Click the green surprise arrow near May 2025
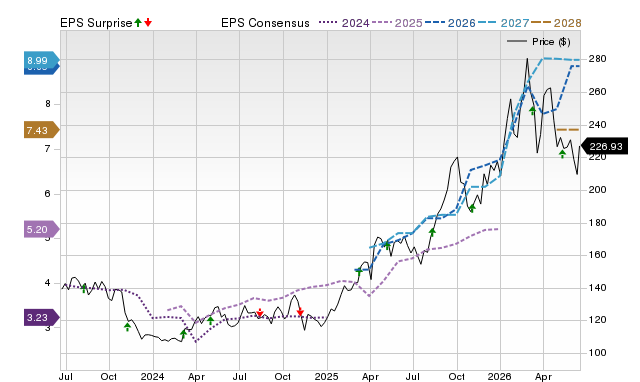Screen dimensions: 640x382 point(387,245)
